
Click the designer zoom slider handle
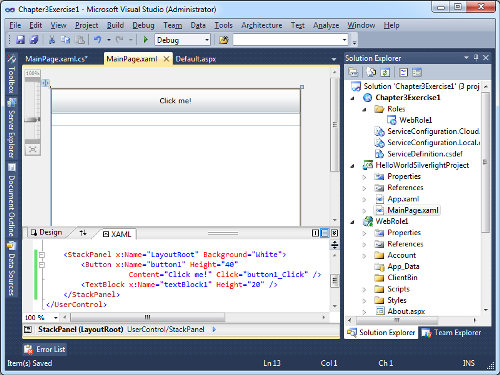pyautogui.click(x=33, y=119)
